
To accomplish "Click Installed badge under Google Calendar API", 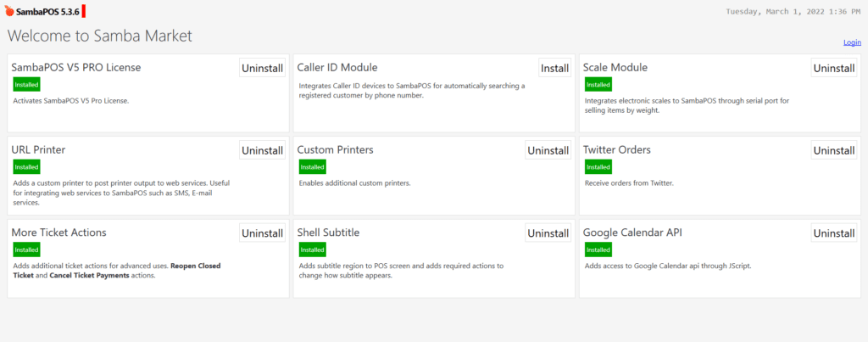I will pyautogui.click(x=598, y=249).
